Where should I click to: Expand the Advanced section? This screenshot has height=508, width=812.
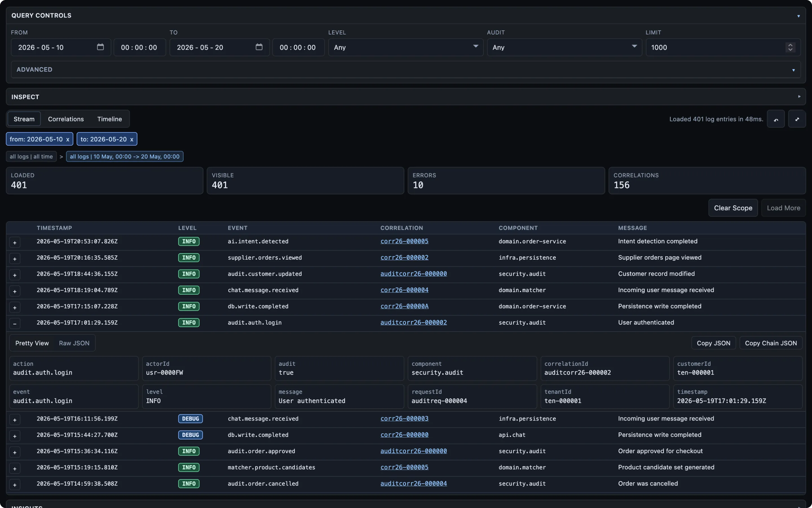[406, 69]
